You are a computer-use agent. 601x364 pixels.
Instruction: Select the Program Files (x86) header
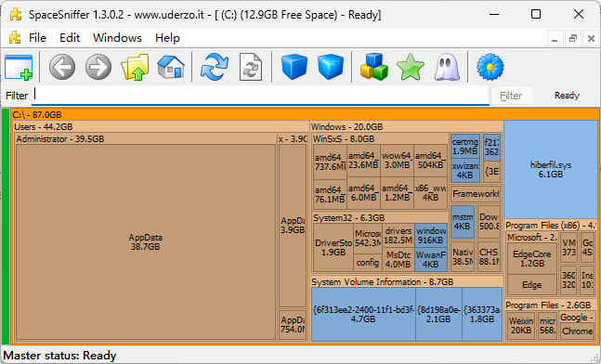pyautogui.click(x=551, y=226)
